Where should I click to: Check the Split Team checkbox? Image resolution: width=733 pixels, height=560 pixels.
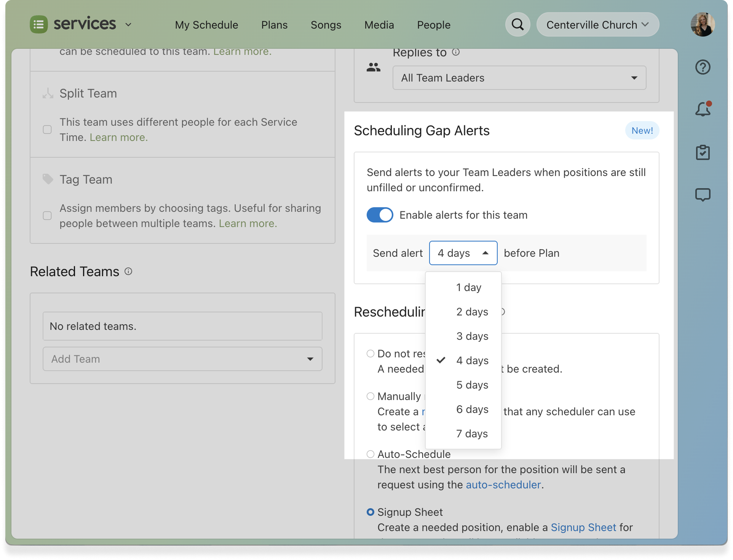tap(47, 130)
